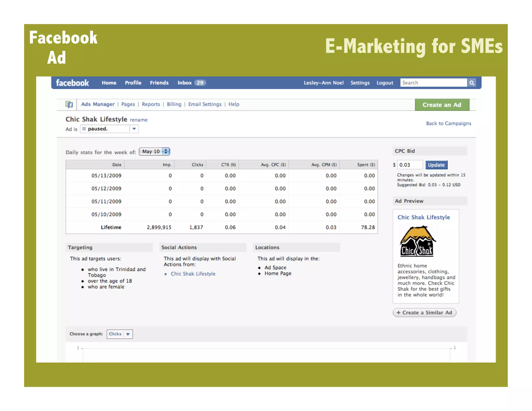Click the Create an Ad button
Viewport: 532px width, 411px height.
tap(442, 105)
